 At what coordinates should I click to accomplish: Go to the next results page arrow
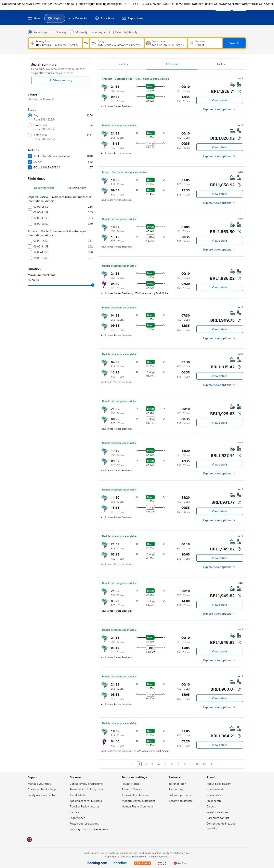pyautogui.click(x=212, y=764)
